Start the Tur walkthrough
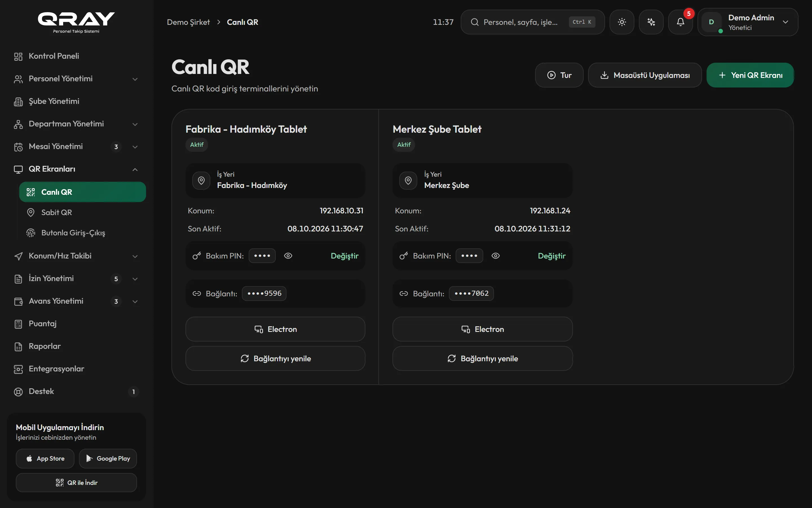The image size is (812, 508). [559, 75]
